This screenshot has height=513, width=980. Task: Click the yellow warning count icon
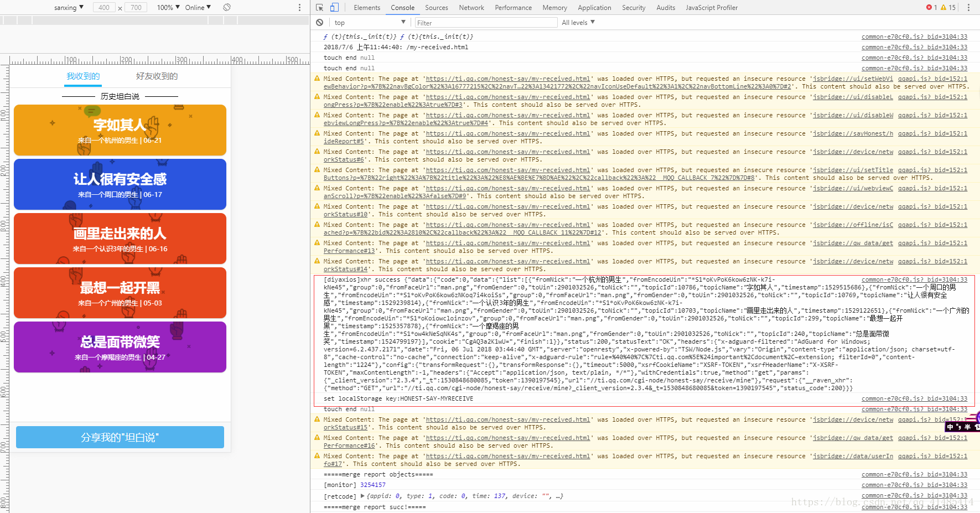pos(943,7)
